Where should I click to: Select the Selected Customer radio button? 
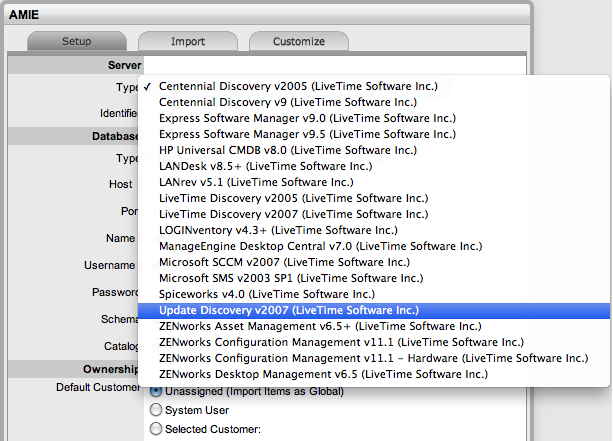(155, 429)
